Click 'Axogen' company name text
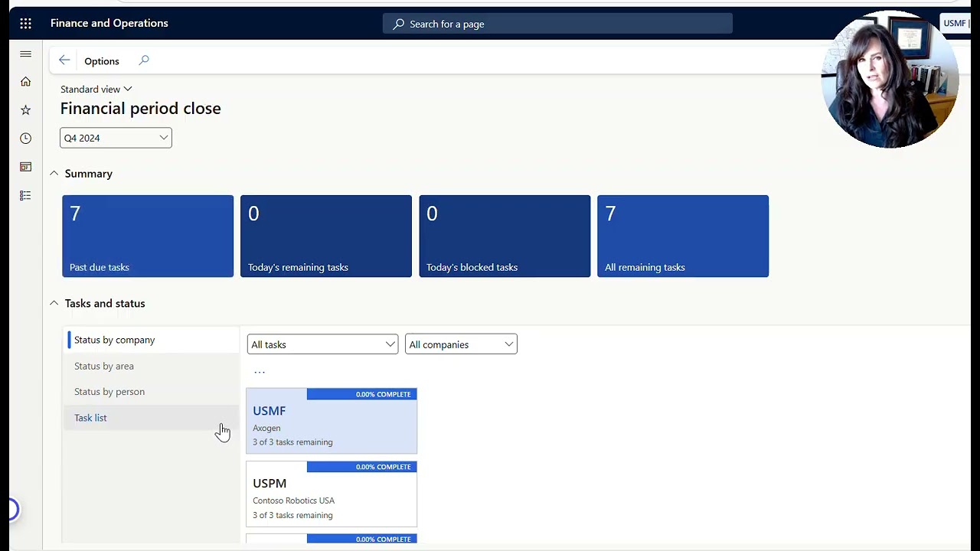 (266, 428)
